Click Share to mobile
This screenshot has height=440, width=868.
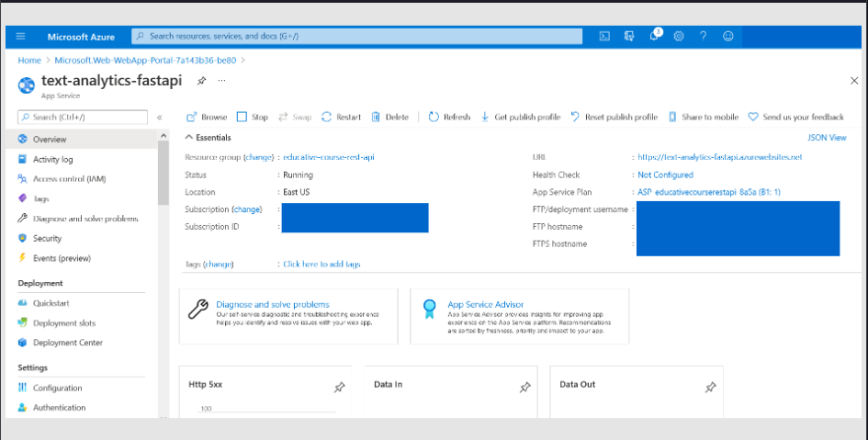click(704, 117)
